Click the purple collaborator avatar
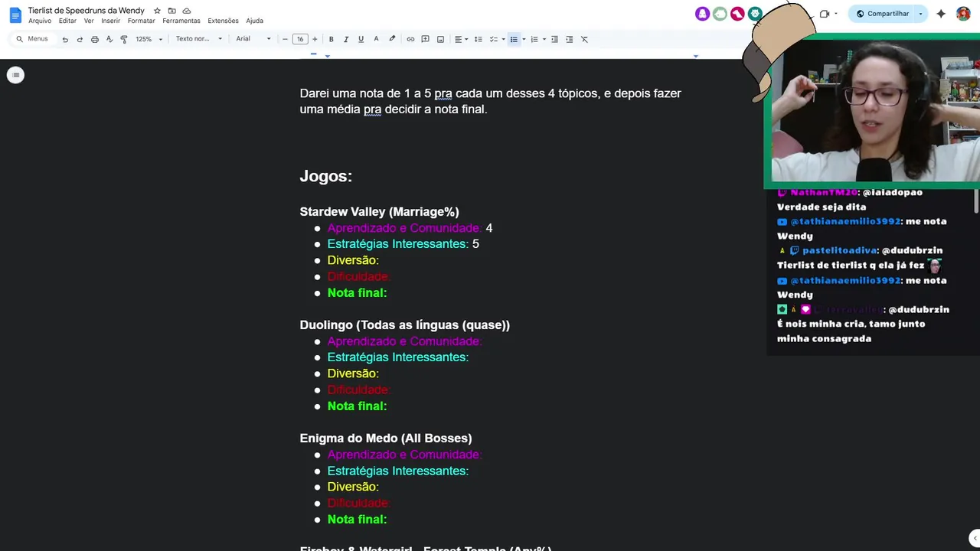This screenshot has width=980, height=551. point(702,14)
